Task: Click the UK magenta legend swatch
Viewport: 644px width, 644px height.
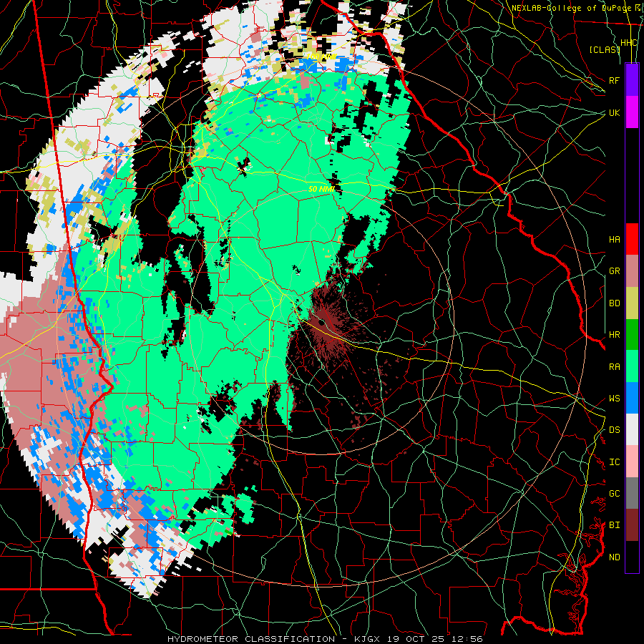Action: tap(632, 112)
